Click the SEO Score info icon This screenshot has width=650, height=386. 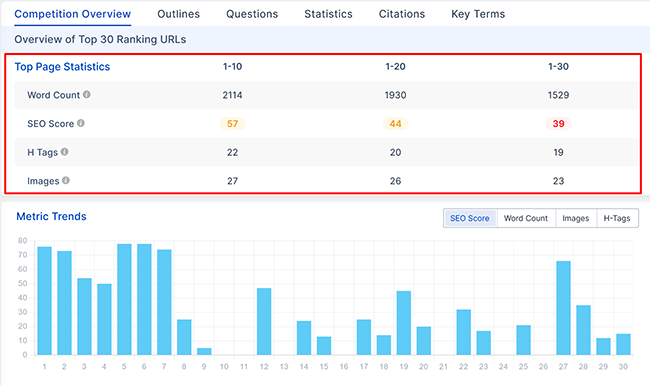[x=81, y=123]
